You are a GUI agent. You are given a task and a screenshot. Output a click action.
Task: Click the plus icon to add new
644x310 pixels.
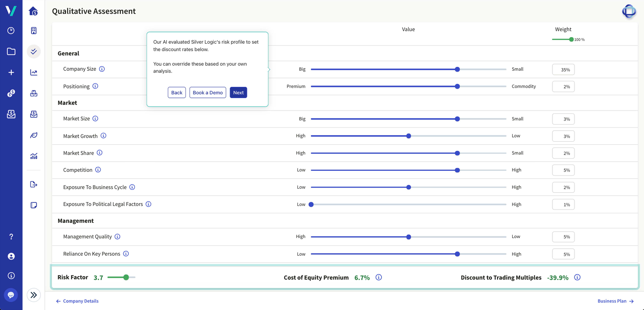click(11, 72)
